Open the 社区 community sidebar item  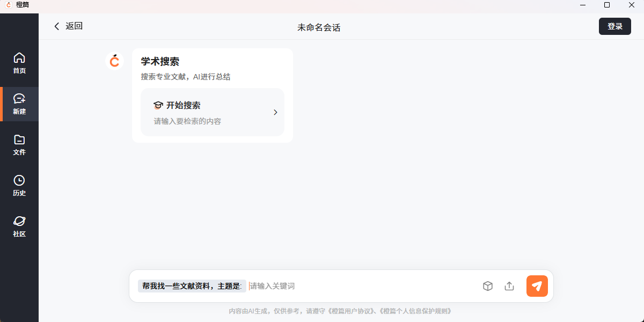(x=19, y=226)
